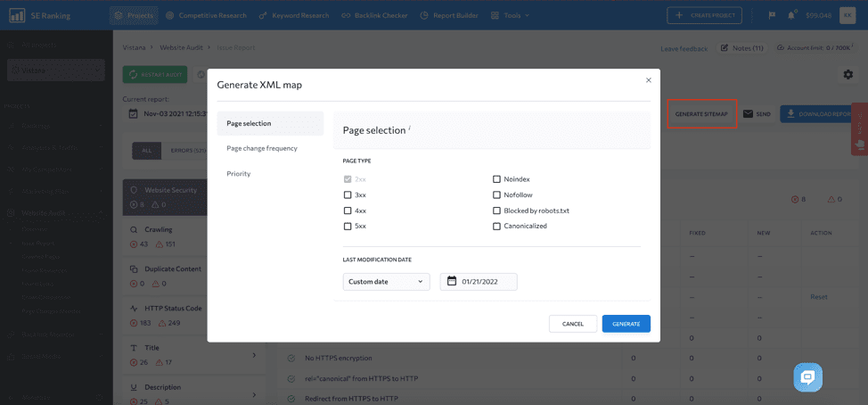Open the settings gear icon

[x=848, y=75]
